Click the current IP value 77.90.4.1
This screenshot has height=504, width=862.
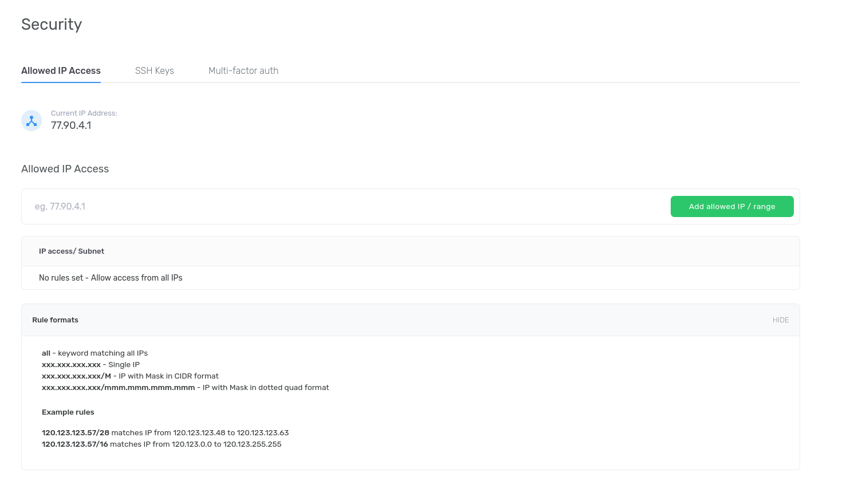point(71,125)
